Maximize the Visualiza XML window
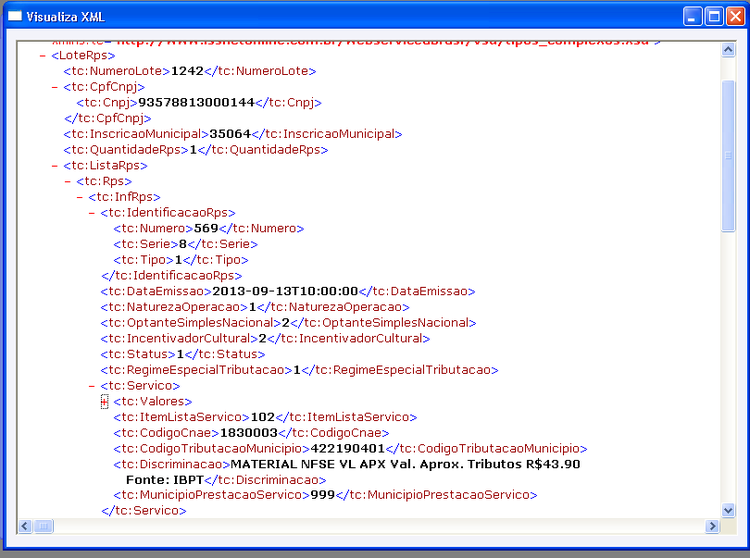 (714, 17)
